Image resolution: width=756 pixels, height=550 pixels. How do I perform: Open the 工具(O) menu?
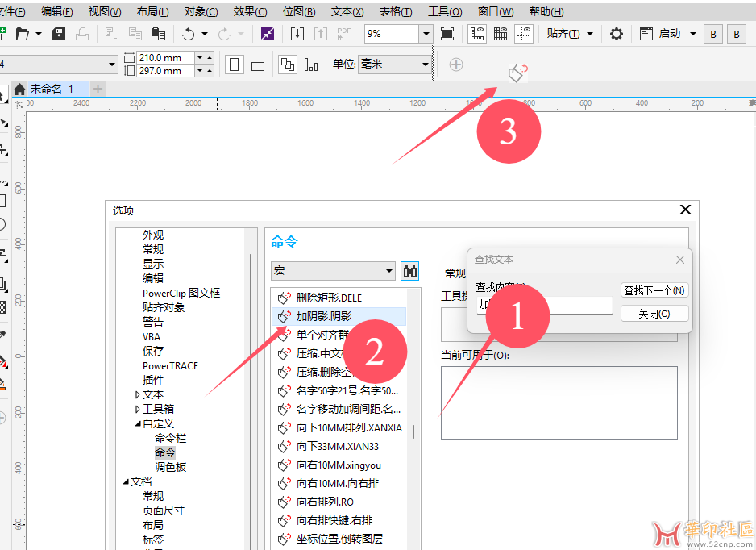click(445, 11)
